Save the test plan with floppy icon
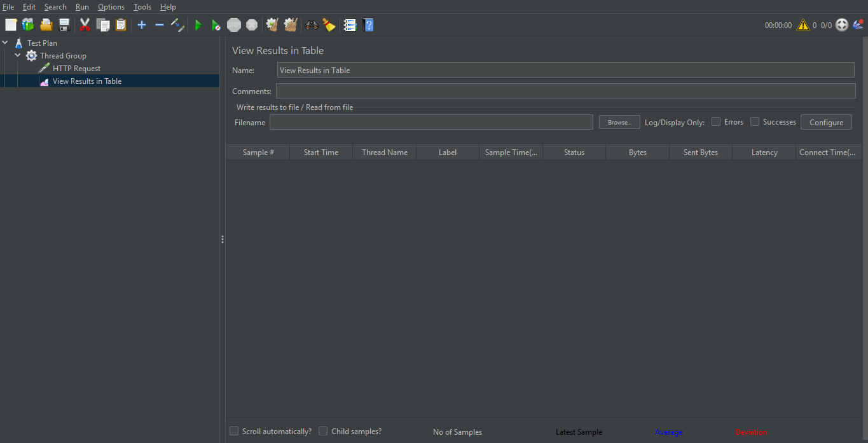868x443 pixels. pyautogui.click(x=64, y=25)
